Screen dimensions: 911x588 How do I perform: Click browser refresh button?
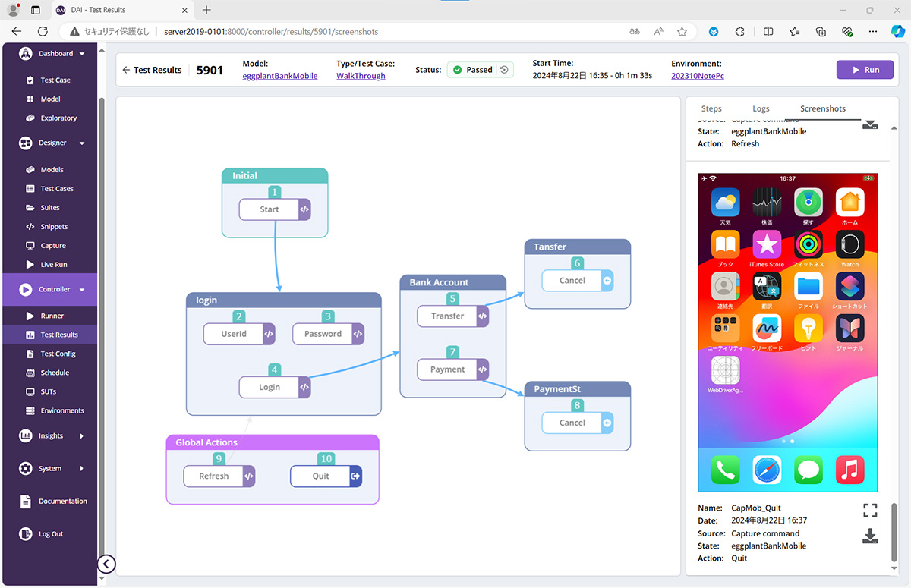point(43,32)
